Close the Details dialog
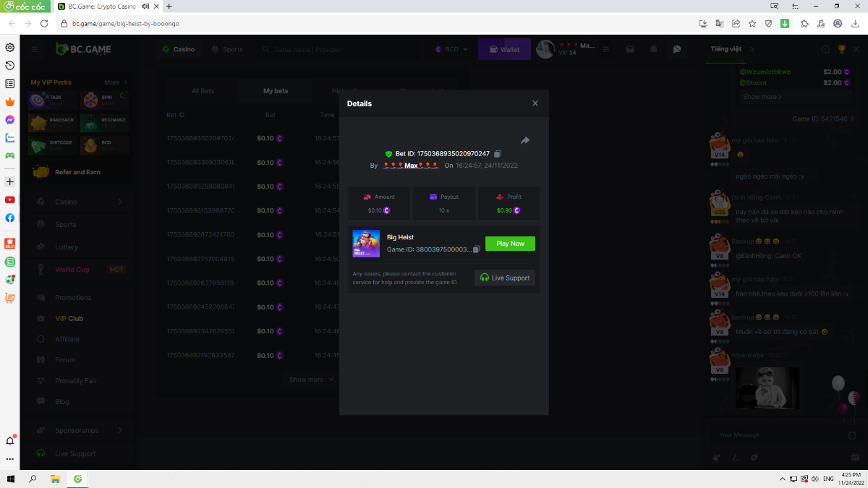This screenshot has height=488, width=868. click(x=535, y=103)
